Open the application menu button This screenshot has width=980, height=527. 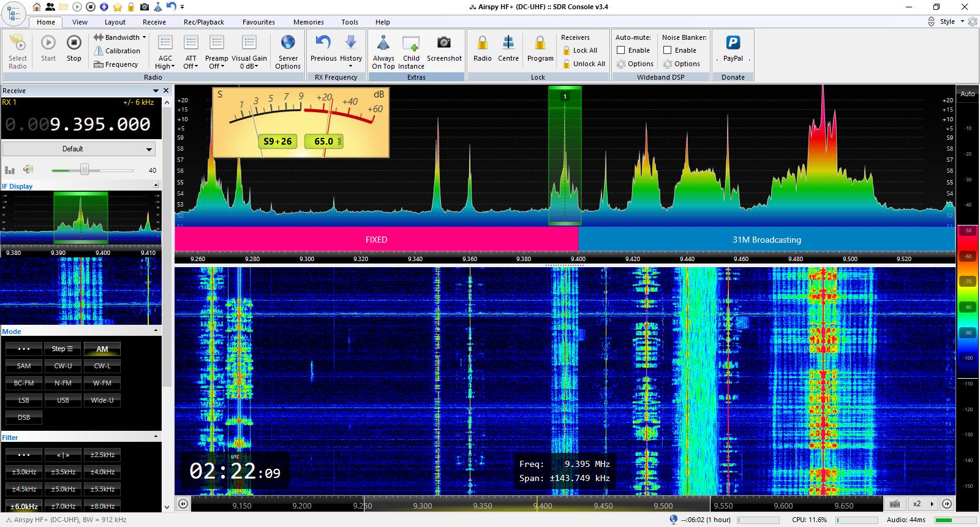[x=13, y=13]
